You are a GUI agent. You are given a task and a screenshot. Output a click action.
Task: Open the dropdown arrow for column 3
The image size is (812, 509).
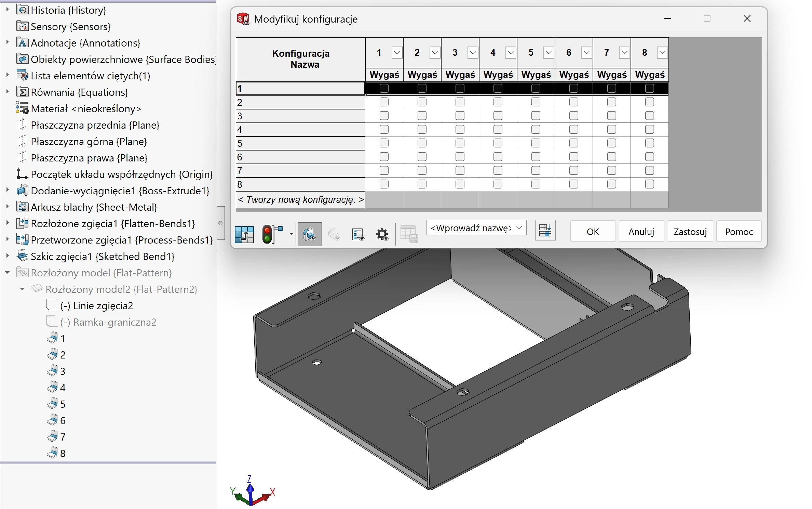(x=473, y=53)
